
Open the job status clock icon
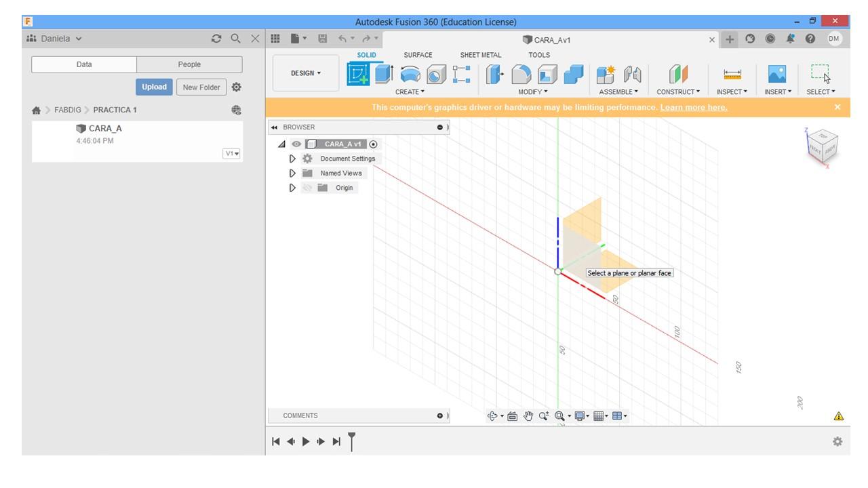point(770,39)
